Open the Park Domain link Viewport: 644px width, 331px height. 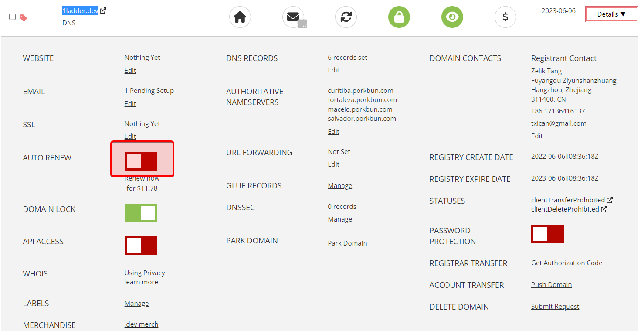tap(347, 243)
